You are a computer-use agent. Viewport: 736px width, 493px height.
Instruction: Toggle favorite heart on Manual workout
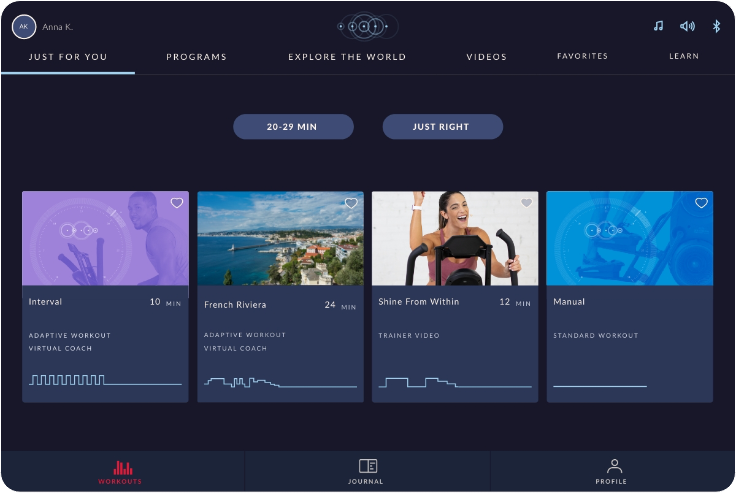pyautogui.click(x=701, y=203)
